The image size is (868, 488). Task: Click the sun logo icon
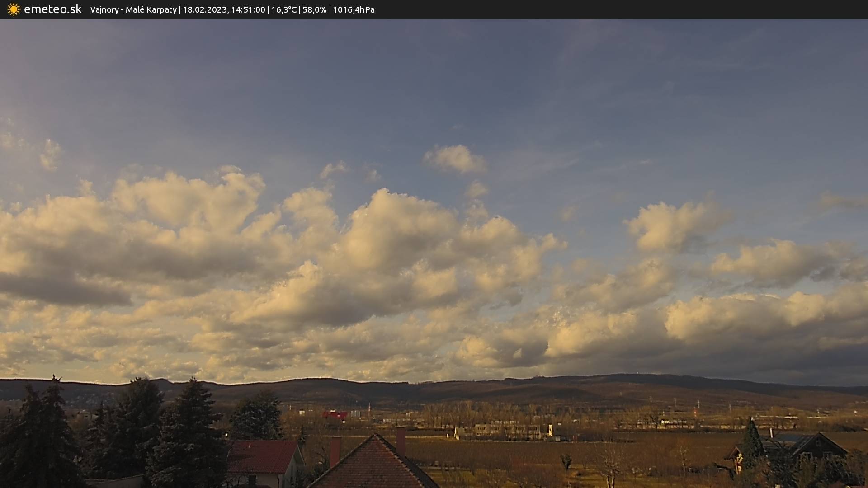(14, 9)
